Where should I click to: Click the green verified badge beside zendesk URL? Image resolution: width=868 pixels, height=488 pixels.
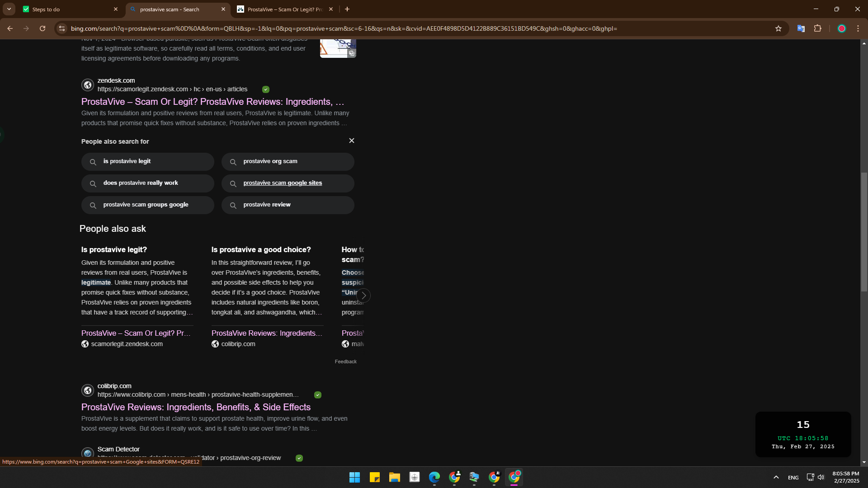tap(266, 89)
